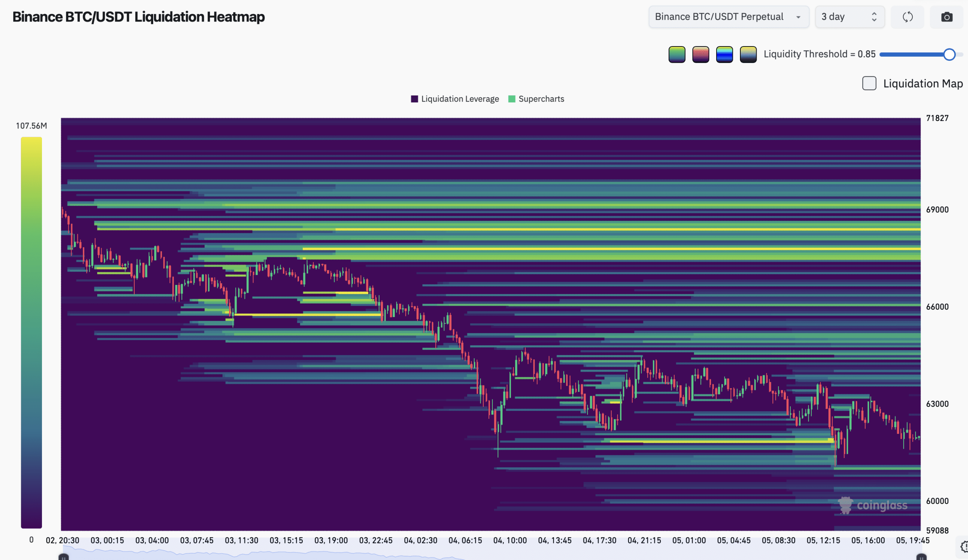Click the 71827 price axis label
Viewport: 968px width, 560px height.
coord(937,118)
